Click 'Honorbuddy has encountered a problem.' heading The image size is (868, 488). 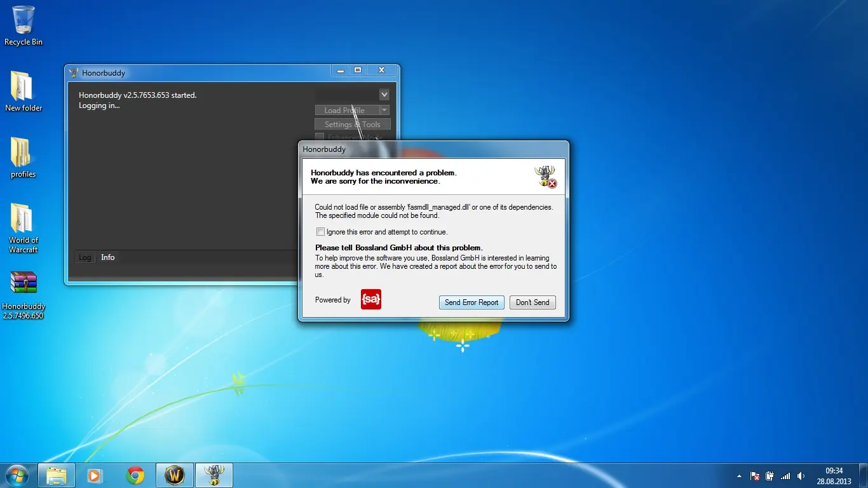pyautogui.click(x=384, y=173)
